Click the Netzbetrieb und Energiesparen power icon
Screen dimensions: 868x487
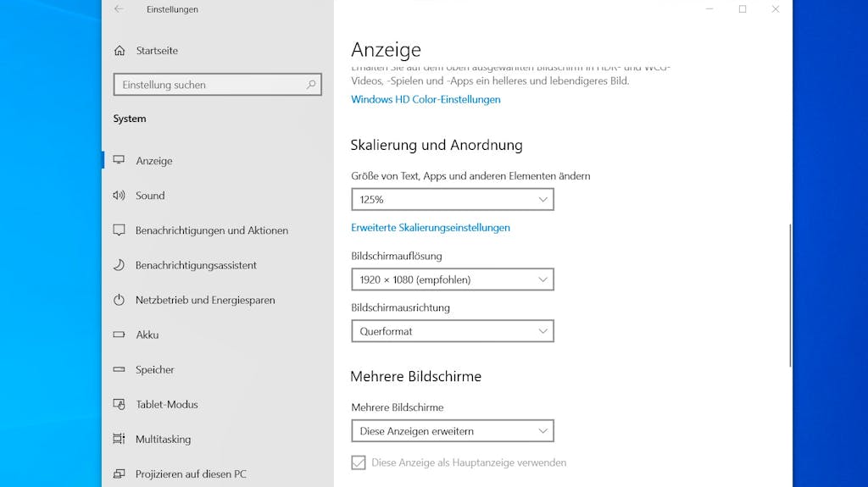(x=119, y=300)
